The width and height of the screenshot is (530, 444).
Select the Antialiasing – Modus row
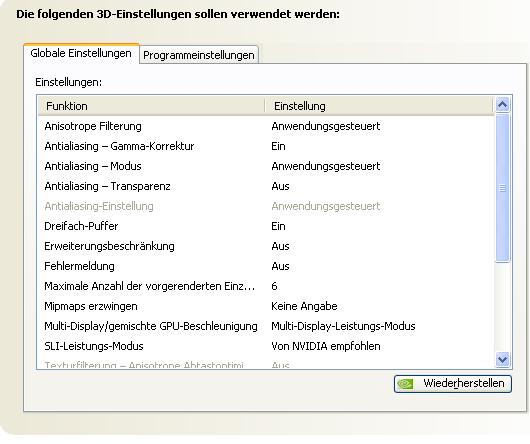266,166
